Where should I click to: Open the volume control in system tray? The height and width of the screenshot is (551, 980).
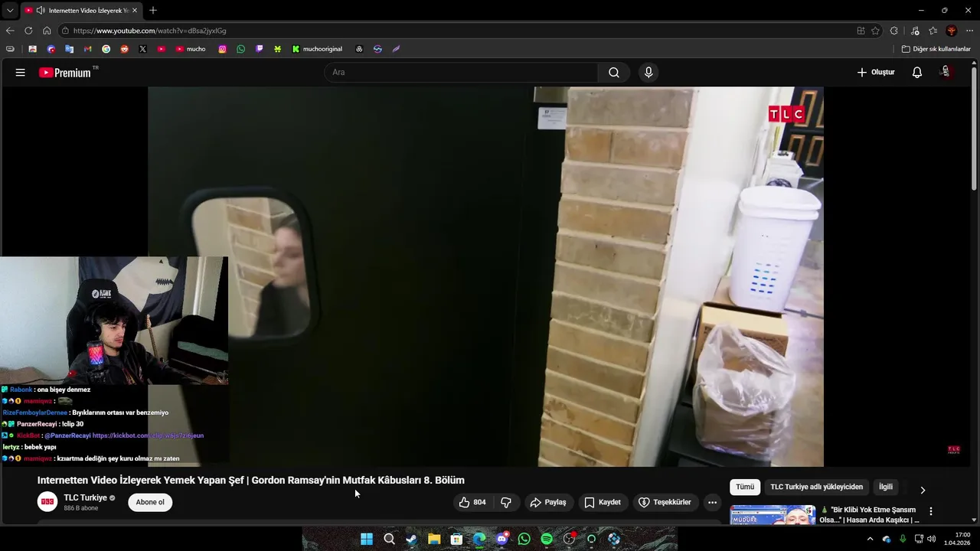931,539
